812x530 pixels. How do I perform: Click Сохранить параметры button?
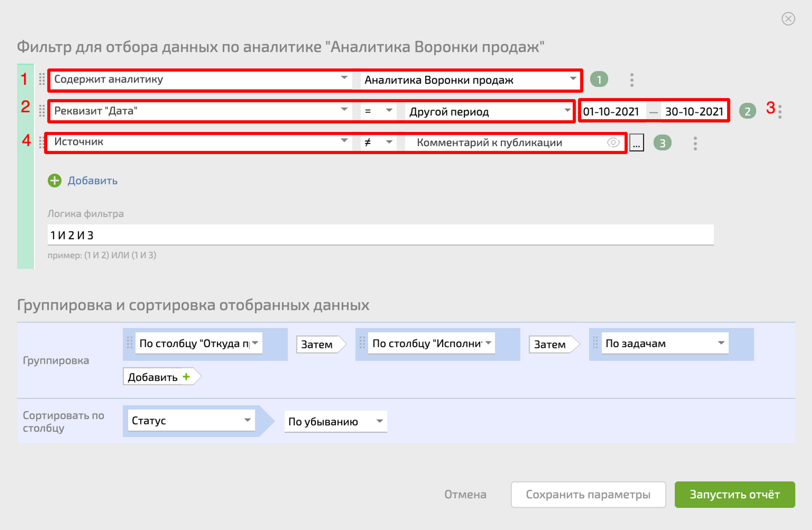588,494
